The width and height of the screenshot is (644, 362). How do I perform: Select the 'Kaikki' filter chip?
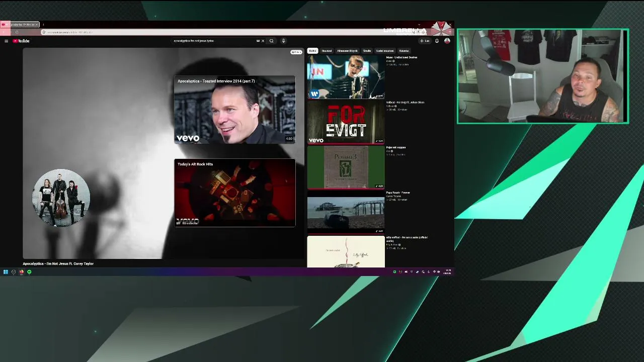pyautogui.click(x=312, y=51)
